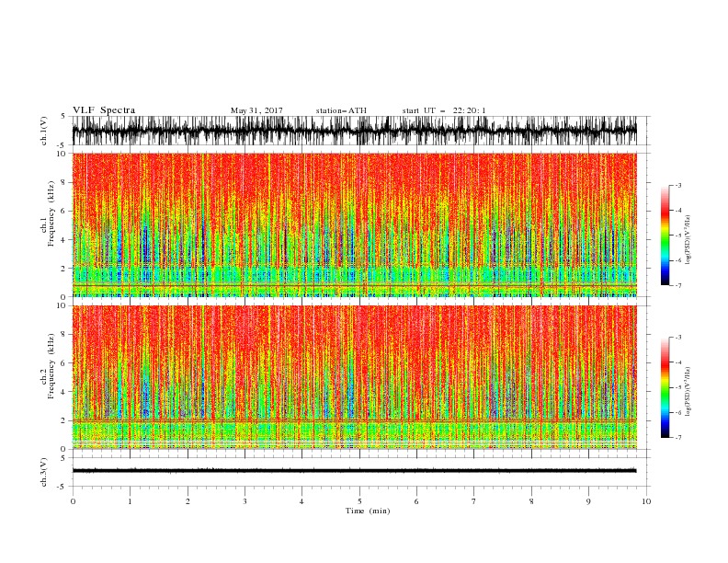
Task: Click the "VLF Spectra" title text
Action: pyautogui.click(x=104, y=110)
